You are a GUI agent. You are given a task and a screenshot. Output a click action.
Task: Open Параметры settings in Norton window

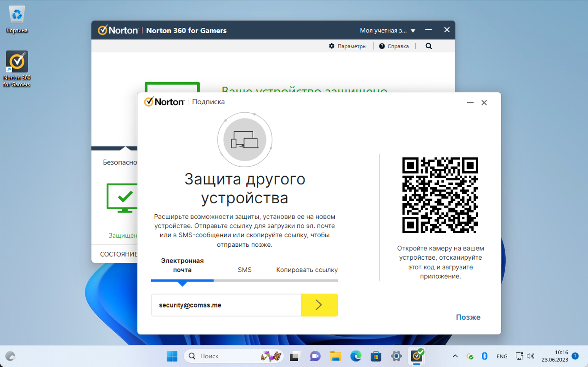point(348,46)
